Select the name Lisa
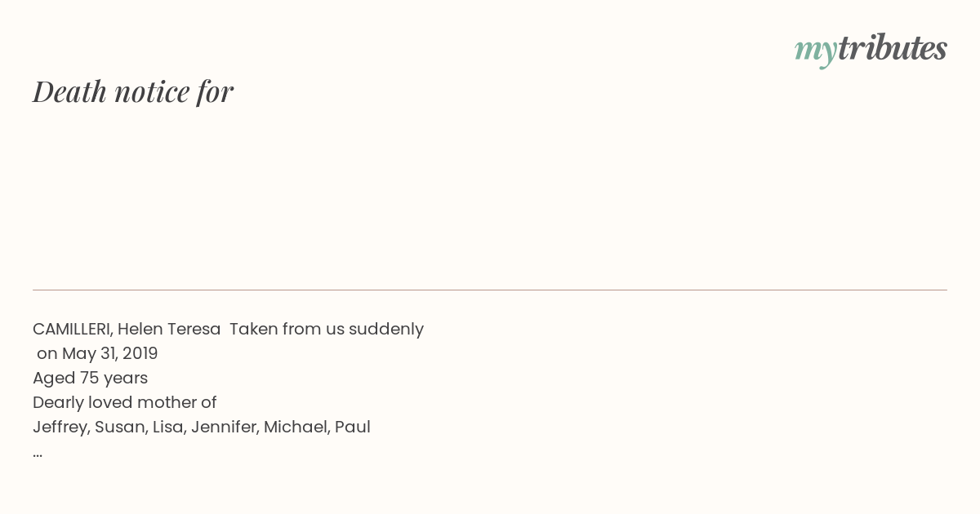 pos(169,428)
